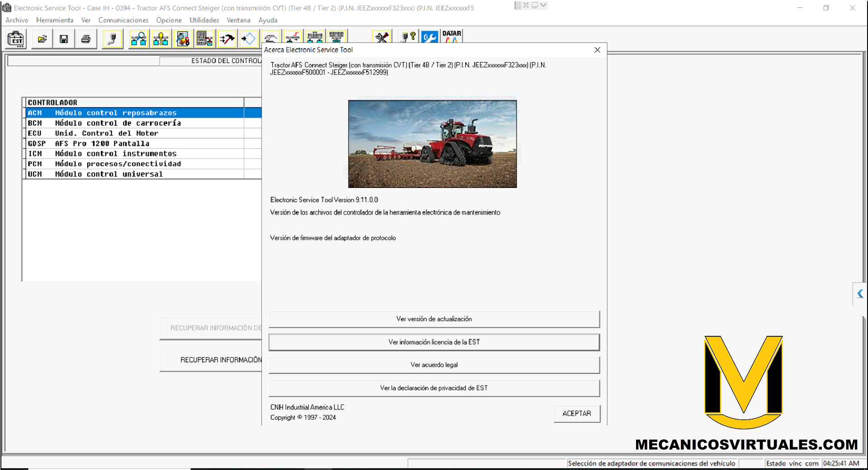Open the Utilidades menu

204,20
